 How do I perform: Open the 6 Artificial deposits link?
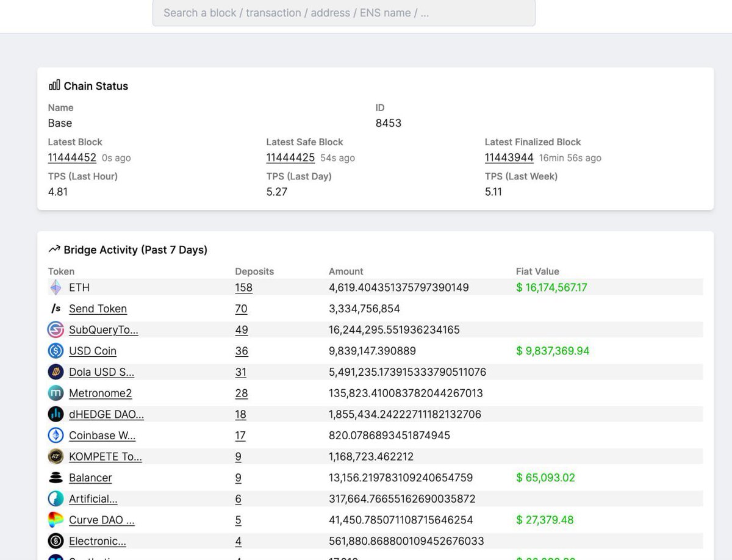point(239,499)
